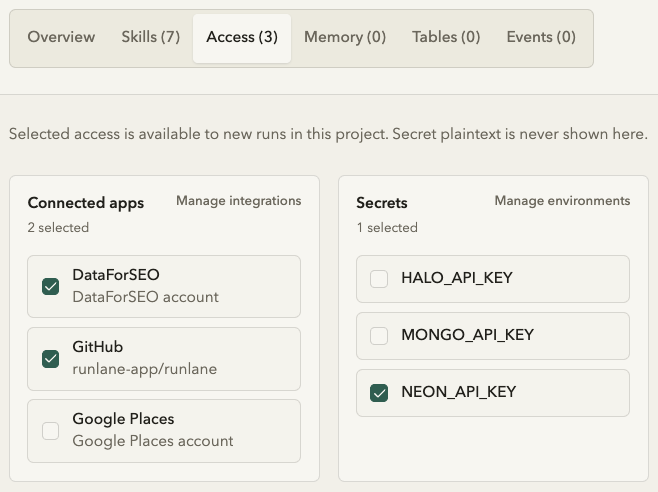Image resolution: width=658 pixels, height=492 pixels.
Task: Click the runlane-app/runlane repository text
Action: [x=145, y=369]
